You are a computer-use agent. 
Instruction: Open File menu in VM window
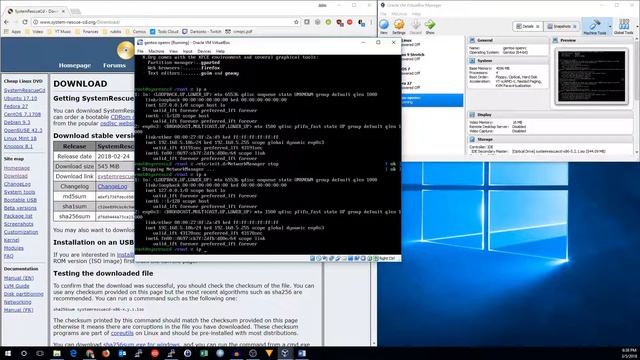[140, 51]
